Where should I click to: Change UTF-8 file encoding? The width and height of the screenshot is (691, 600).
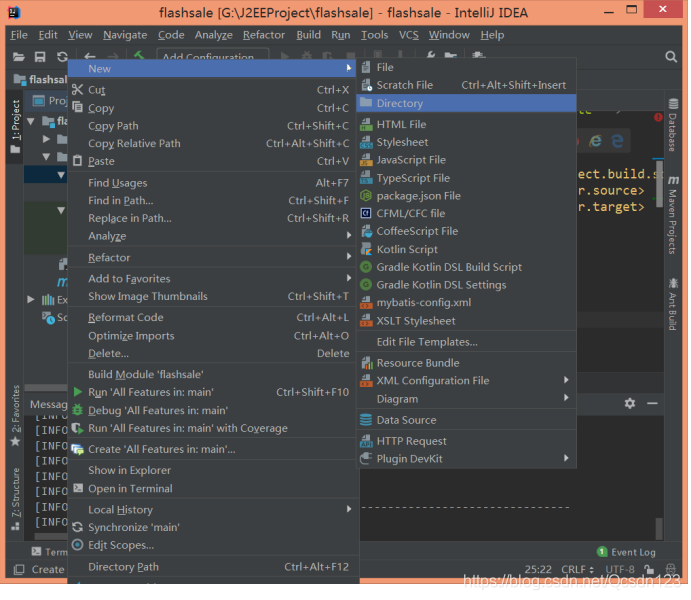pos(620,569)
